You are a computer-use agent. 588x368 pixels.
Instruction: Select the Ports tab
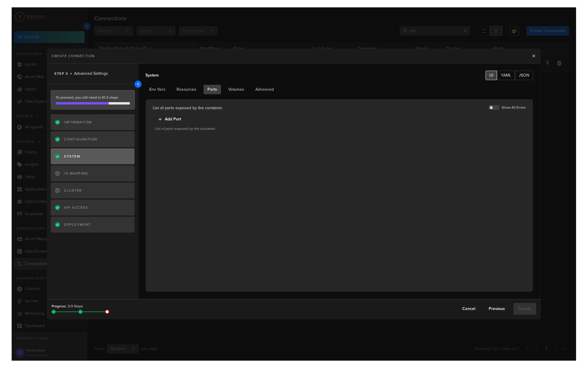click(x=212, y=90)
